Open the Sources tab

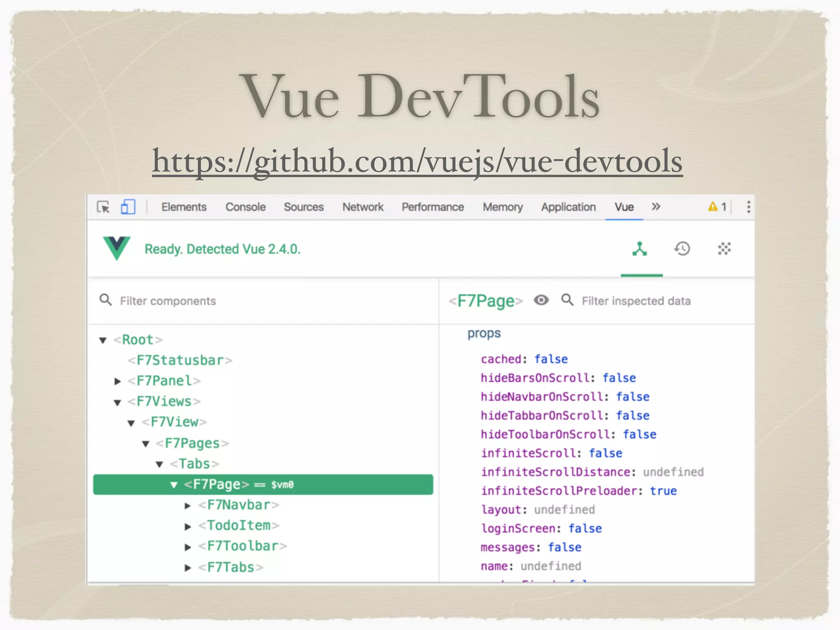304,207
